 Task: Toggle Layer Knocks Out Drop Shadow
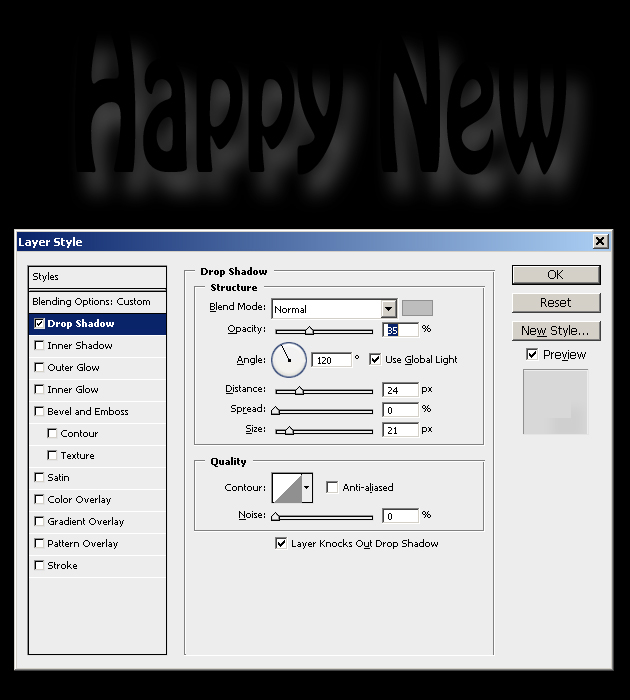pos(281,543)
